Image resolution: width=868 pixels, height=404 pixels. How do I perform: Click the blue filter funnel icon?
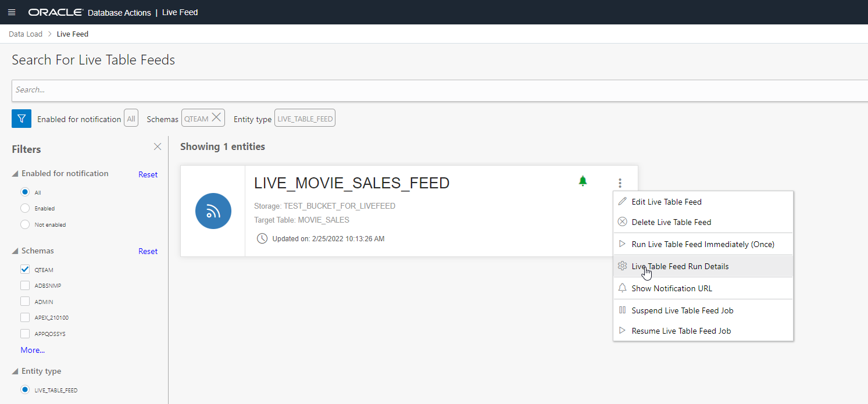[22, 119]
